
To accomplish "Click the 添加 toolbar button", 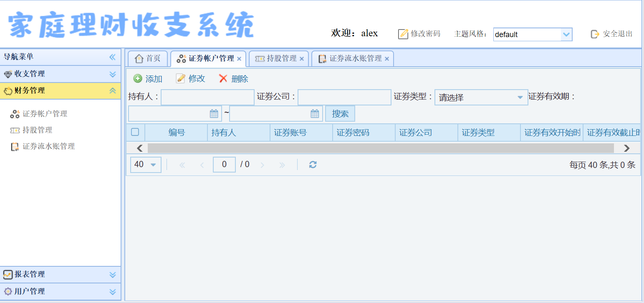I will [x=148, y=79].
